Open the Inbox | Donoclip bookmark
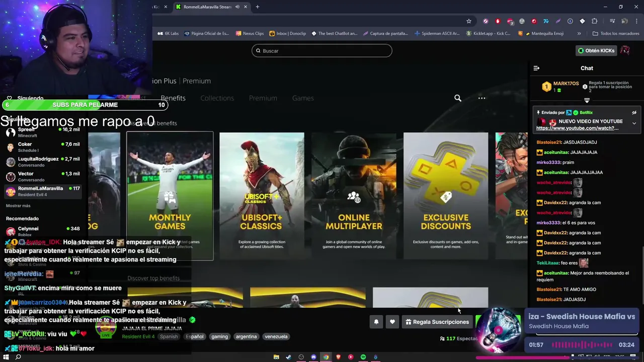Viewport: 644px width, 362px height. (287, 34)
